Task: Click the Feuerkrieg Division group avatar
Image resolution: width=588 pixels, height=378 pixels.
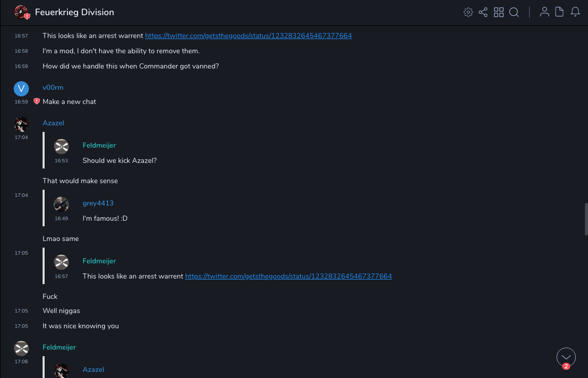Action: coord(21,12)
